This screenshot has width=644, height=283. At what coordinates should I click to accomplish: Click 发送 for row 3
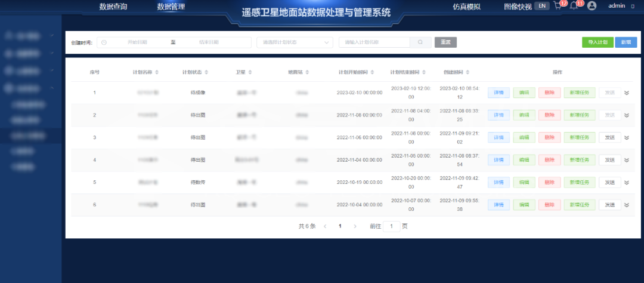(610, 137)
